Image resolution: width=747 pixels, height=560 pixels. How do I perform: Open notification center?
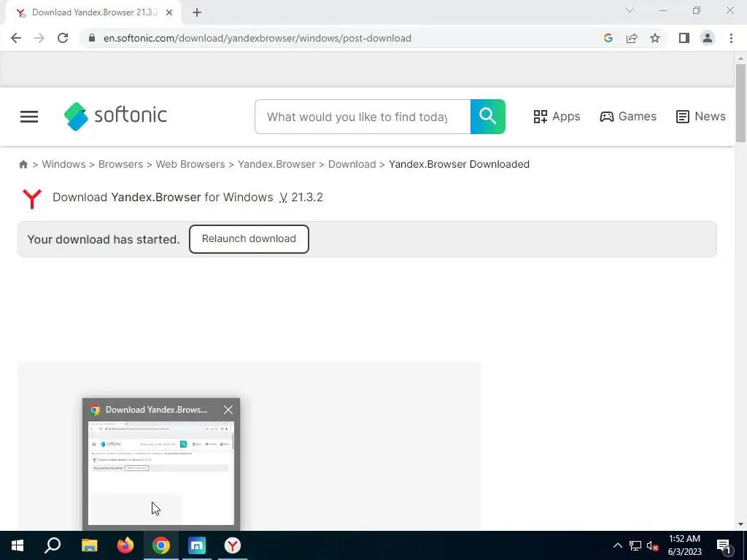point(724,545)
